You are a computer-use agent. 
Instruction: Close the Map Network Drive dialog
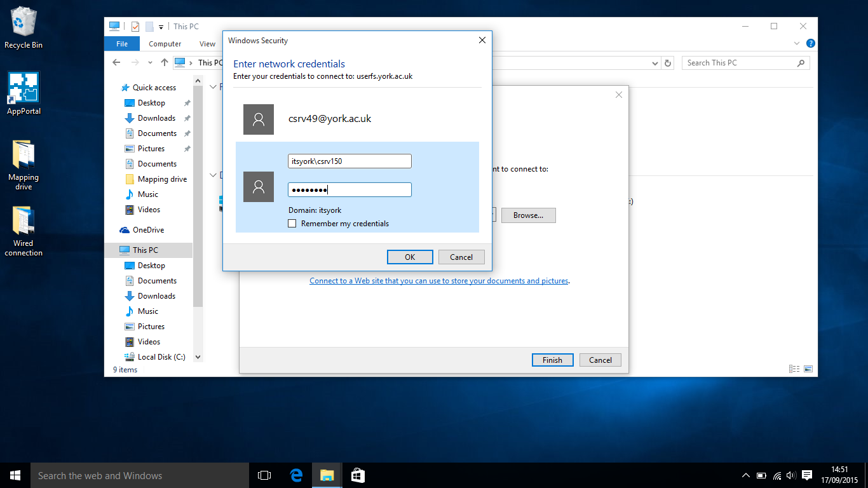point(619,95)
